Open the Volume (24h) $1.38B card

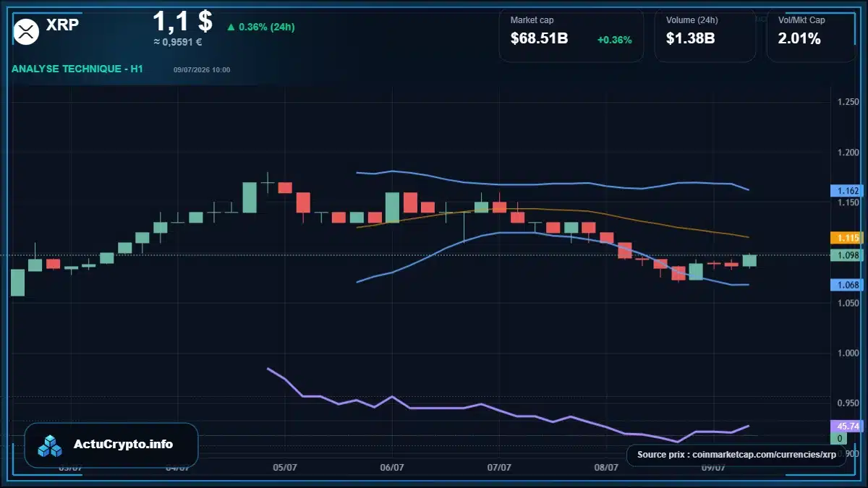click(x=705, y=35)
